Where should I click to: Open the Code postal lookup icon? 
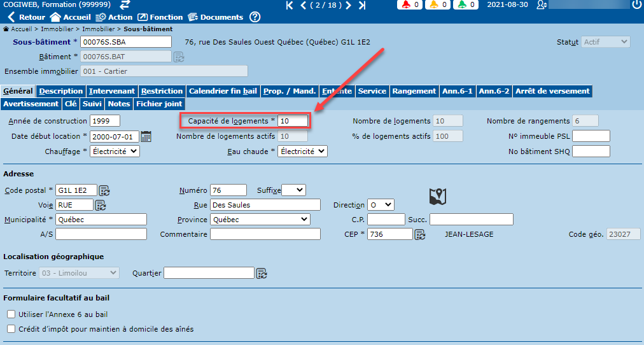104,190
